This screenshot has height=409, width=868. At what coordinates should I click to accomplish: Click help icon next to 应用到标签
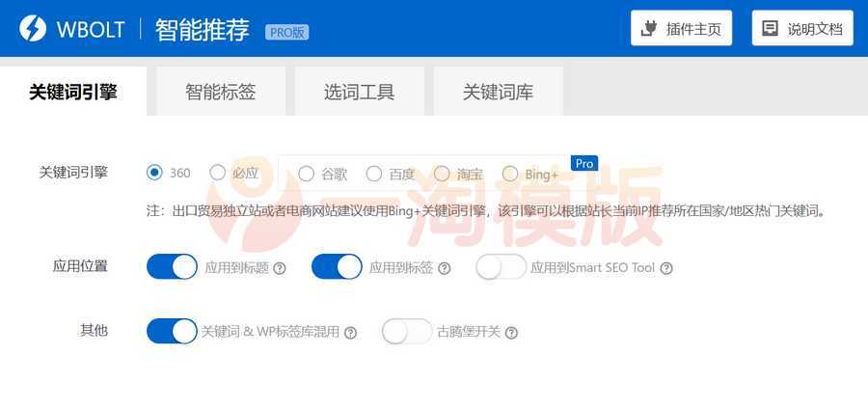[x=444, y=268]
